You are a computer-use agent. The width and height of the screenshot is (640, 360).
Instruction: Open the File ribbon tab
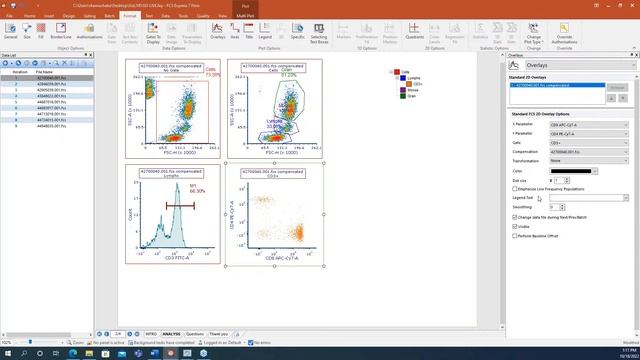coord(9,16)
